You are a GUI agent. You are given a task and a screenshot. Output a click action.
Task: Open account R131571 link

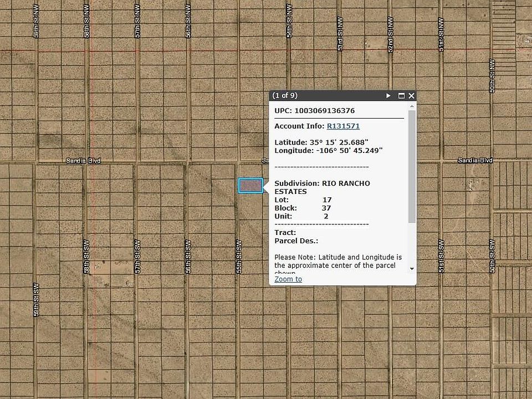click(x=343, y=126)
